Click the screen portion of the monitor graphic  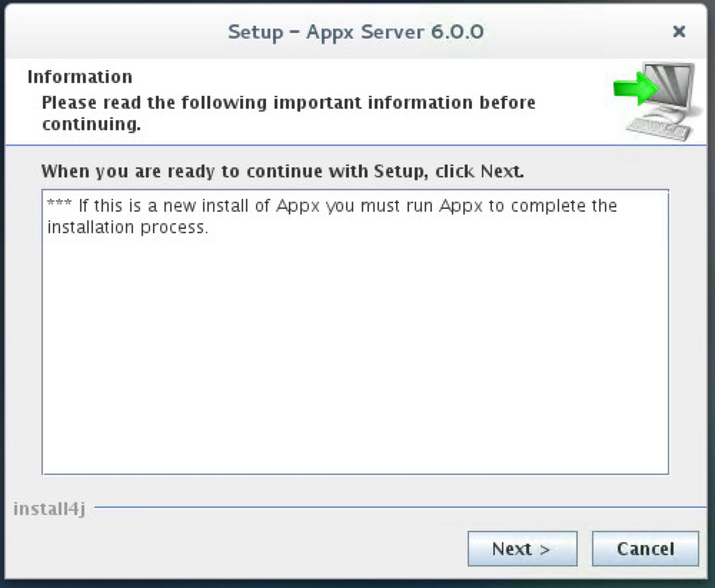click(x=669, y=86)
